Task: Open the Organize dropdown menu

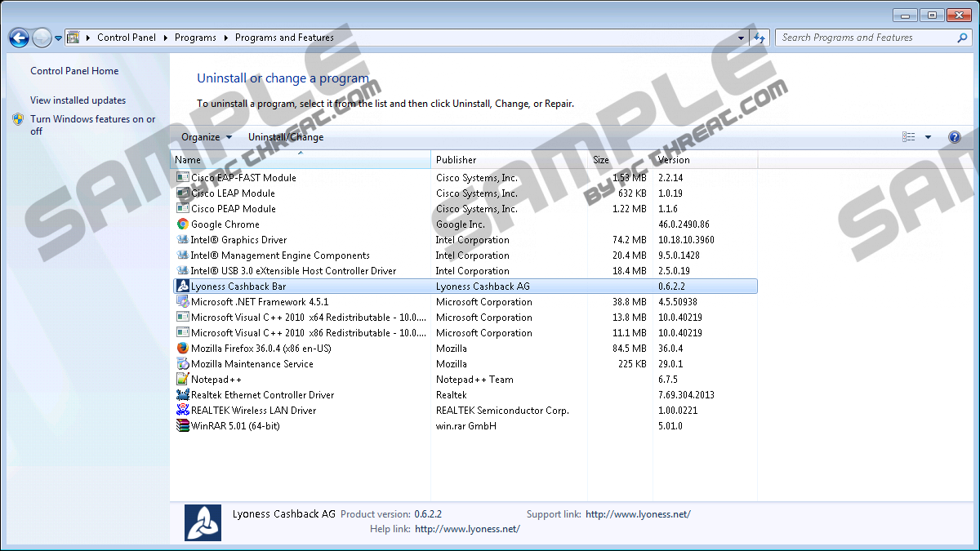Action: (207, 137)
